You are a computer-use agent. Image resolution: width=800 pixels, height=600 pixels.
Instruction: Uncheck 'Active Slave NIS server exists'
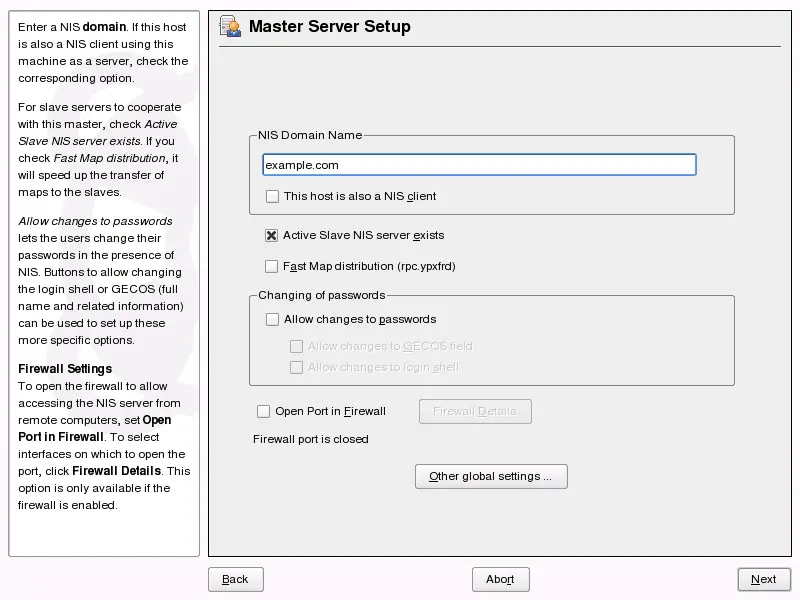pos(271,236)
